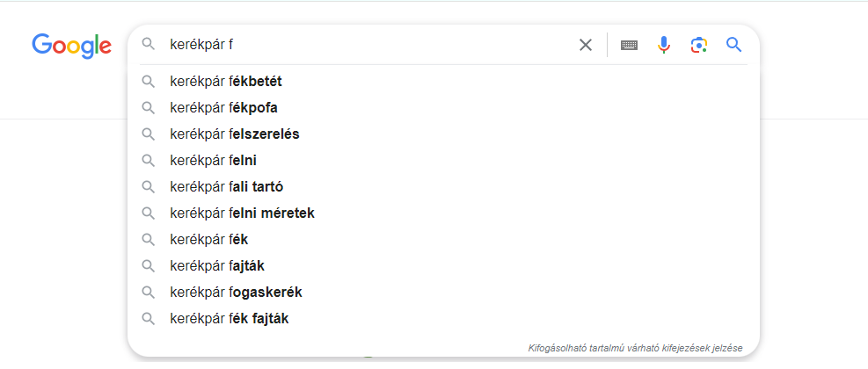Click the "kerékpár fék" suggestion

click(x=209, y=240)
